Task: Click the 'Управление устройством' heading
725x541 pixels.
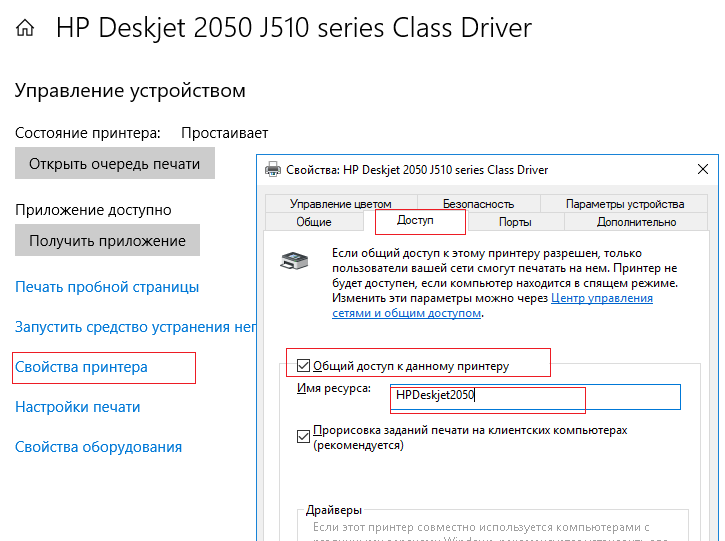Action: [x=130, y=91]
